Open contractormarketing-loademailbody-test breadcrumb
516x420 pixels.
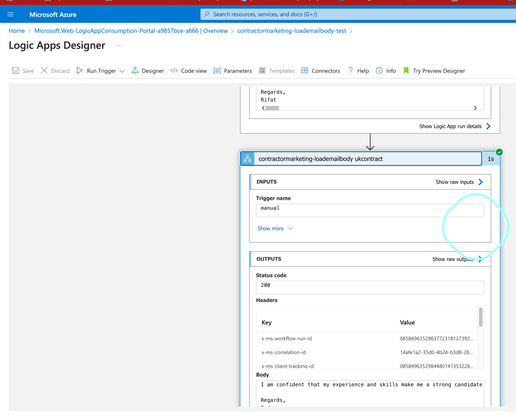[x=292, y=31]
